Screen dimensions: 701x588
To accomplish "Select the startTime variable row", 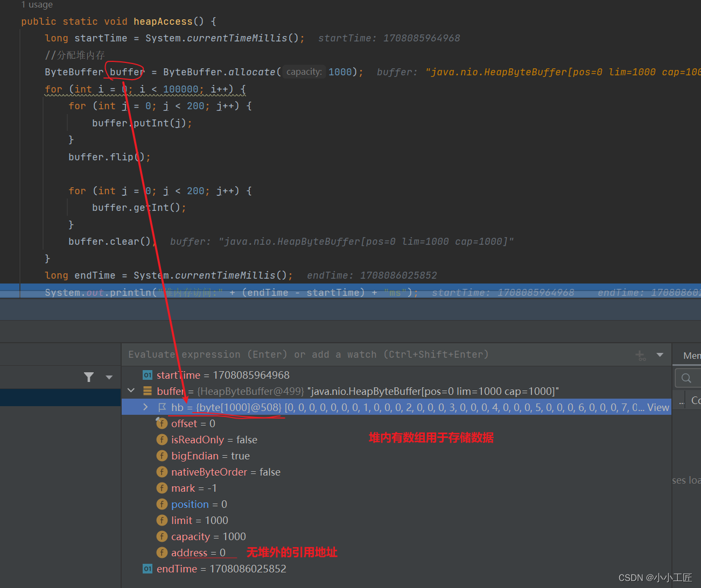I will (x=396, y=375).
